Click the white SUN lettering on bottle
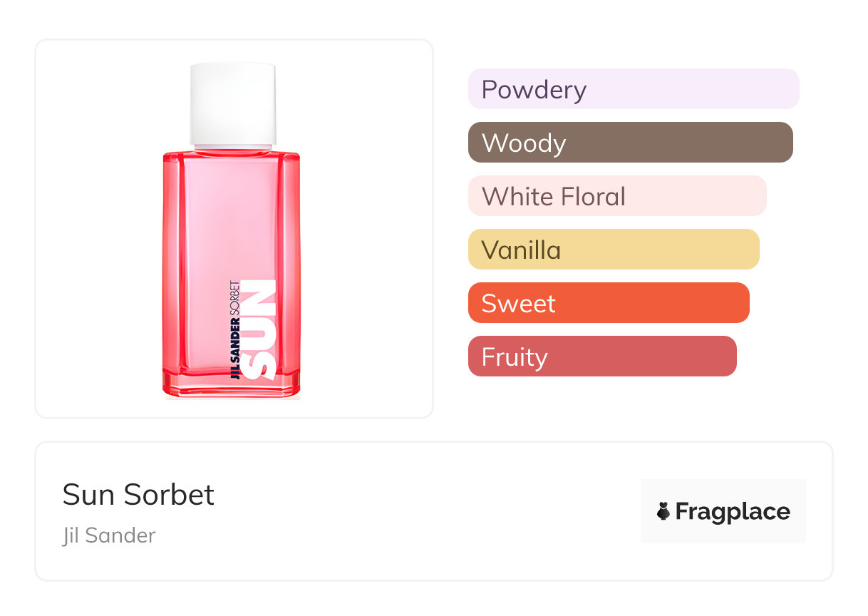 click(258, 329)
